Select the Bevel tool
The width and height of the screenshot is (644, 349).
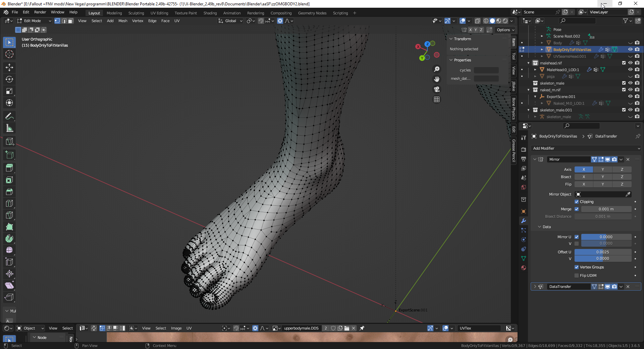click(x=9, y=192)
